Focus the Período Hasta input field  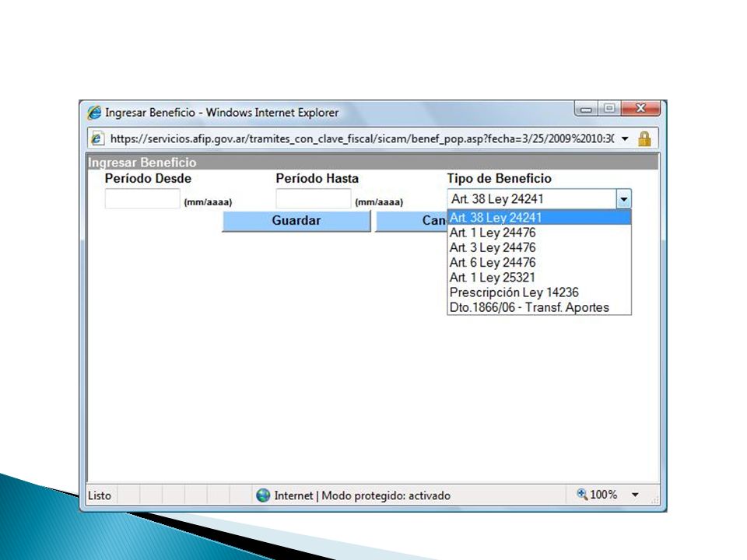coord(314,198)
